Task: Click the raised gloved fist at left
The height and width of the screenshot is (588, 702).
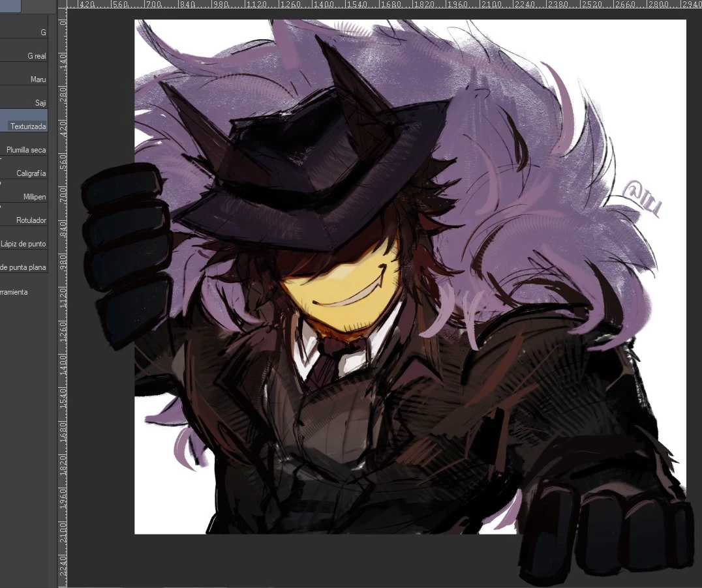Action: tap(125, 248)
